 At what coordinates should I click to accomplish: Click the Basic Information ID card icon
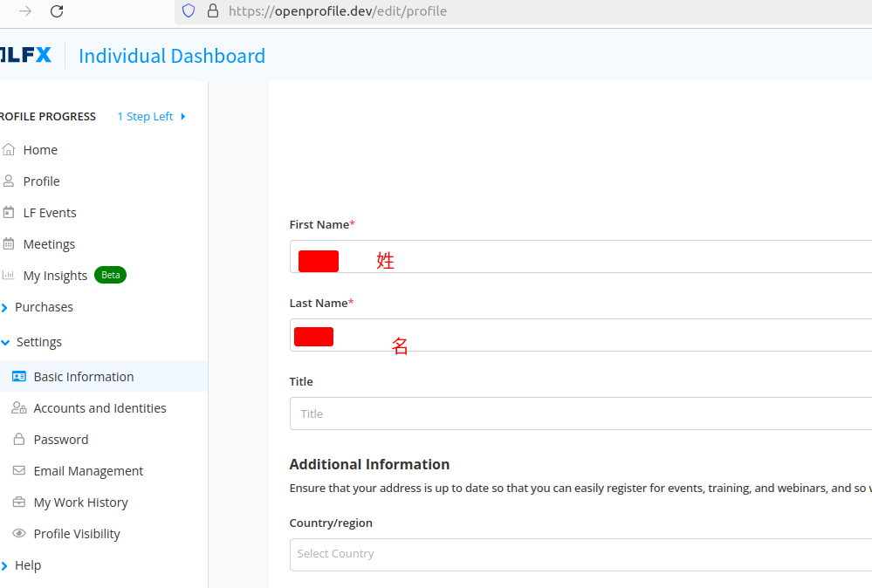tap(19, 376)
